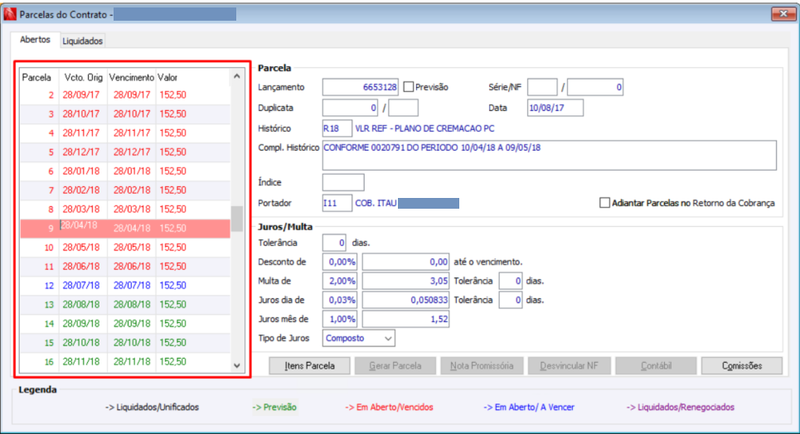The width and height of the screenshot is (800, 434).
Task: Click the Multa value field 3,05
Action: click(406, 281)
